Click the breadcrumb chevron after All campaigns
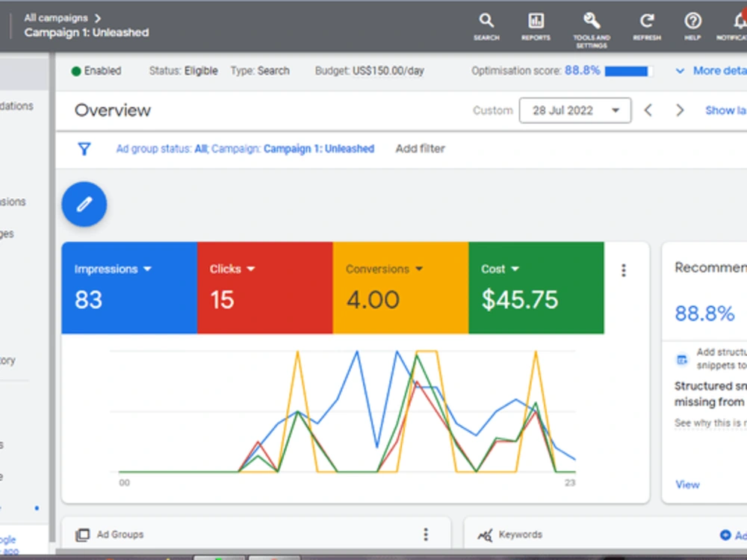The height and width of the screenshot is (560, 747). pyautogui.click(x=98, y=18)
